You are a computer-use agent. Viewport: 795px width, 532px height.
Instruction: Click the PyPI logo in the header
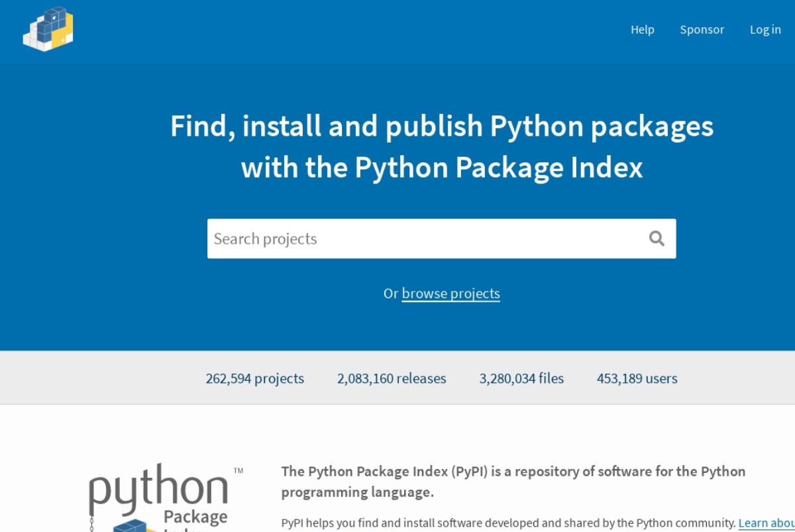[48, 28]
